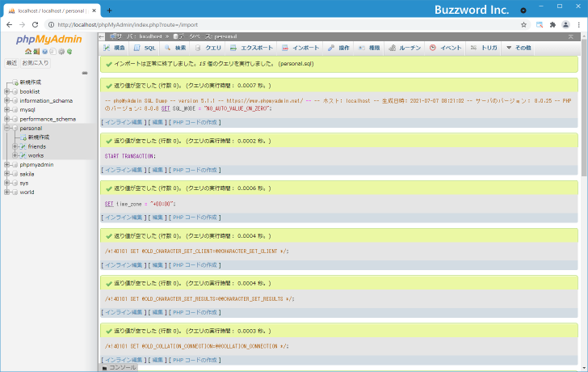Click 編集 link under SET time_zone query
The width and height of the screenshot is (588, 372).
pyautogui.click(x=157, y=218)
